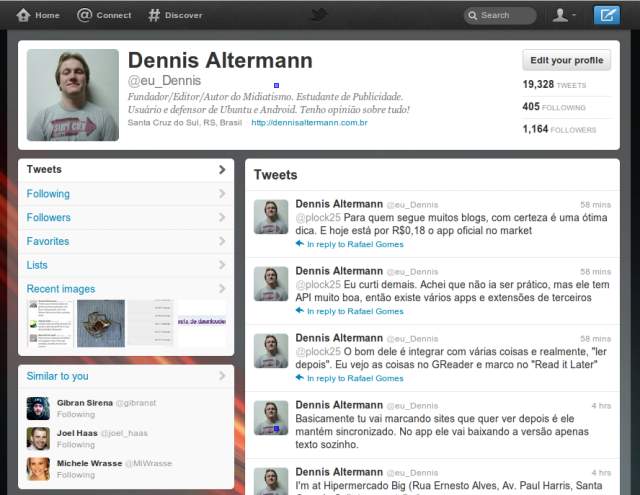
Task: Open the third recent image thumbnail
Action: [x=151, y=323]
